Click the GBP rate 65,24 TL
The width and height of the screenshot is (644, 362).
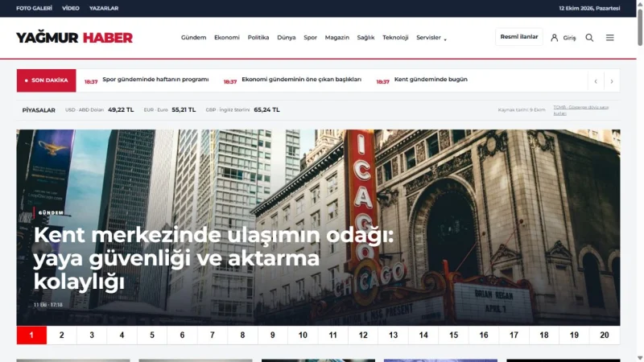point(266,109)
